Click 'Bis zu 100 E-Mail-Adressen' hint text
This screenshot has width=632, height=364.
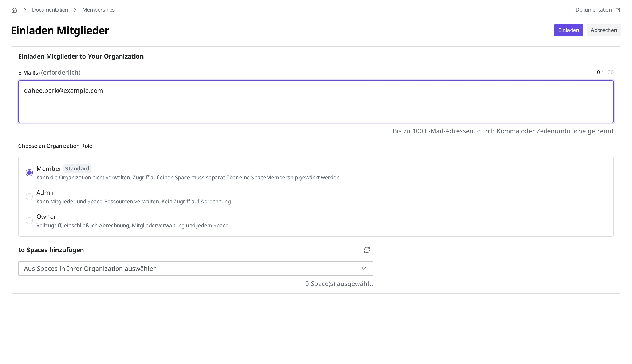pos(503,131)
